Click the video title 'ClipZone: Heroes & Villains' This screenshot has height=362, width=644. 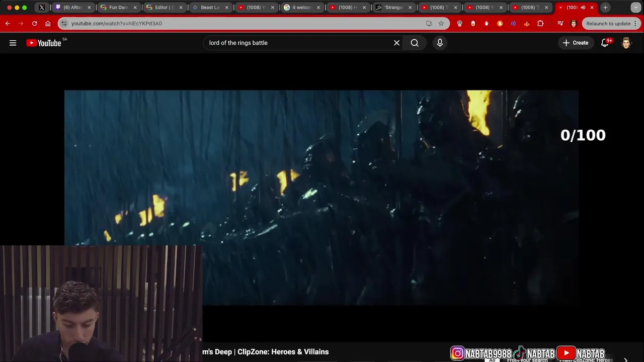pyautogui.click(x=283, y=352)
